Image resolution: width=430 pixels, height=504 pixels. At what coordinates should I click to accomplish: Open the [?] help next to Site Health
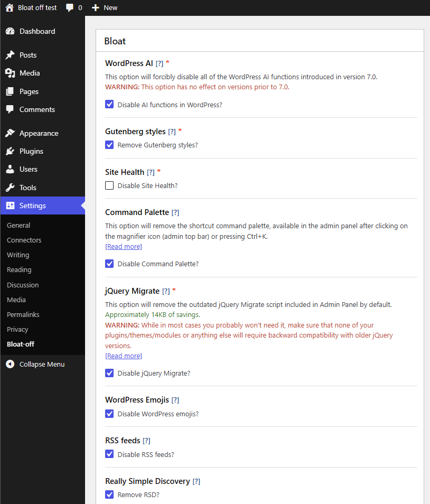tap(151, 172)
